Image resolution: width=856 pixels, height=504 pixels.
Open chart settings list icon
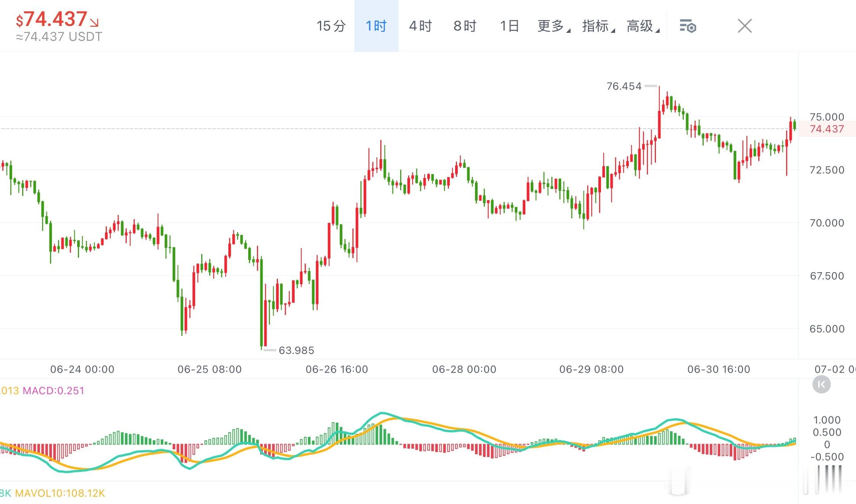(688, 26)
